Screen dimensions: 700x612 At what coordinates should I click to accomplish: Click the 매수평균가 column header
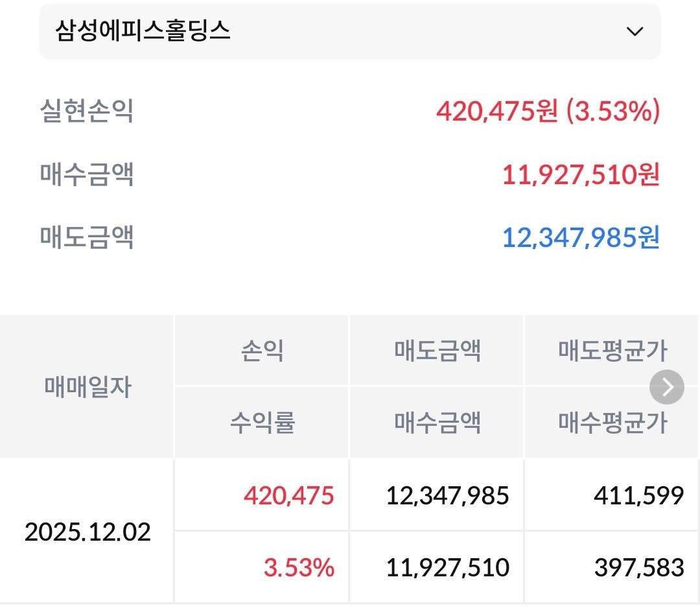tap(612, 423)
